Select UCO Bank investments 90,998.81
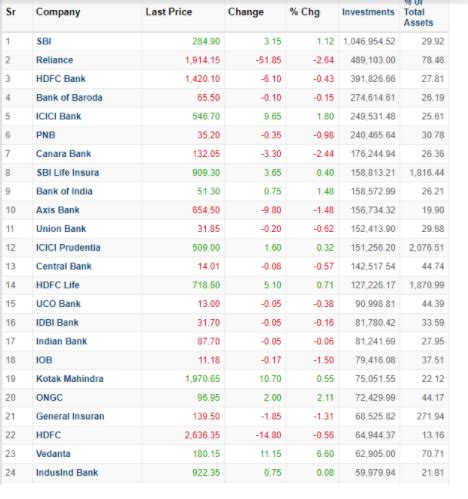 coord(375,304)
